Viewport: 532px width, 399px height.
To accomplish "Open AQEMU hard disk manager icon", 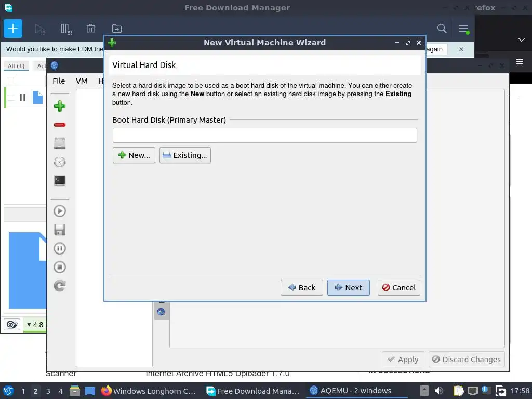I will pyautogui.click(x=60, y=143).
